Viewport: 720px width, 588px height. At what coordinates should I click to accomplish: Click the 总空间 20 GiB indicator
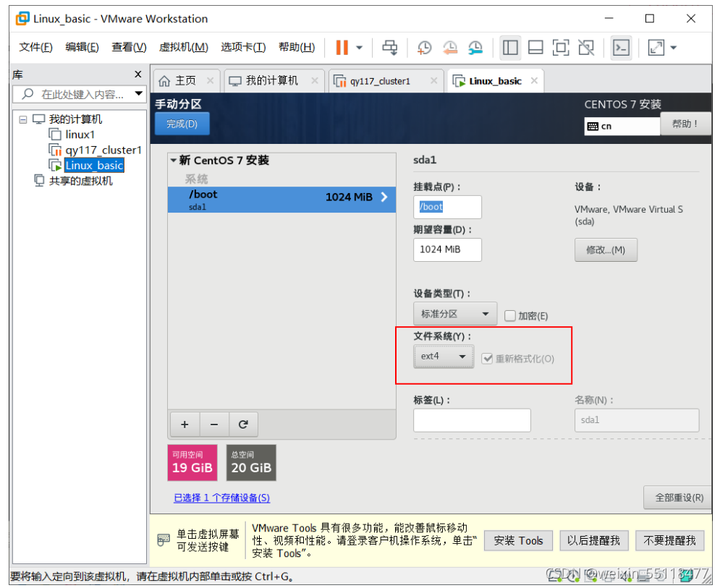tap(251, 463)
